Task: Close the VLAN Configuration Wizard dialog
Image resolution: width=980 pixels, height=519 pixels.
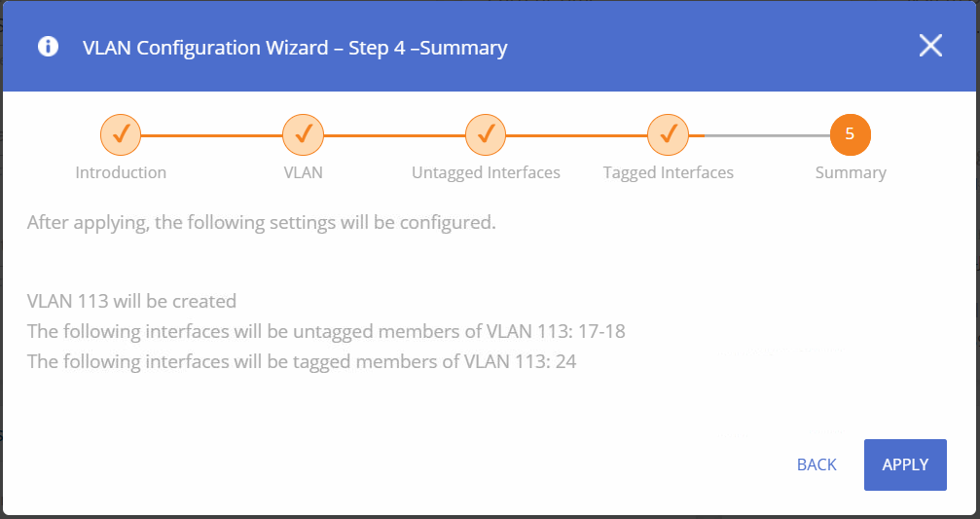Action: [930, 46]
